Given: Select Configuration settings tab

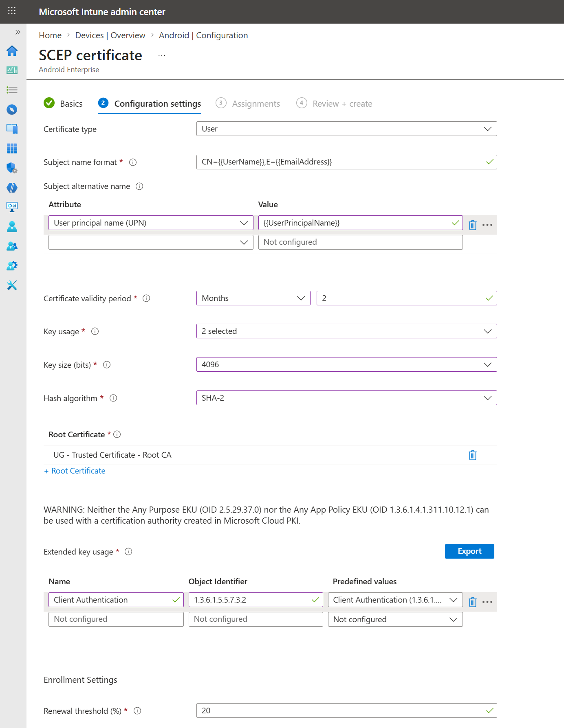Looking at the screenshot, I should click(x=150, y=103).
